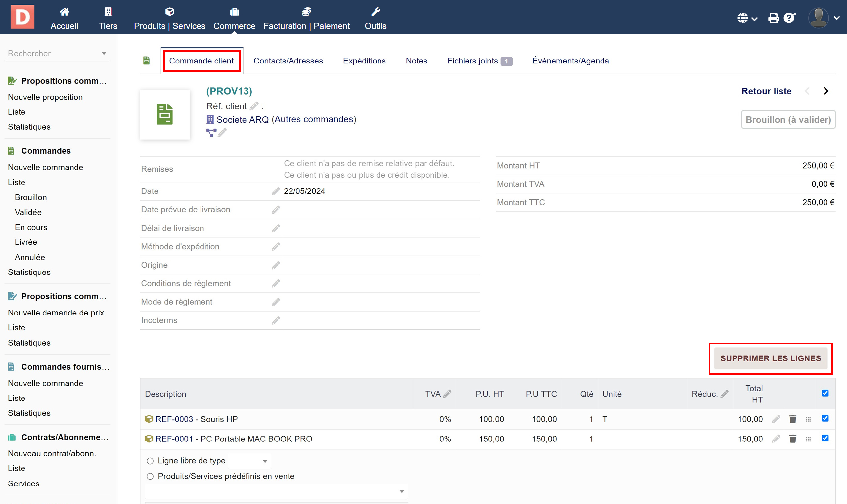
Task: Click delete trash icon for Souris HP line
Action: pos(792,419)
